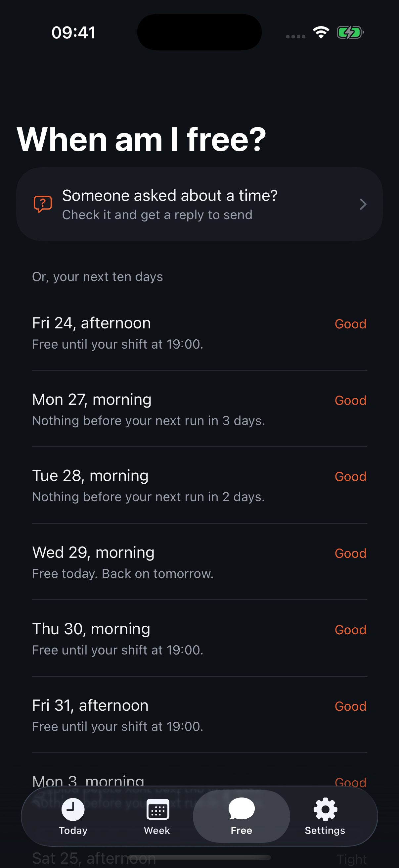The image size is (399, 868).
Task: Select the Free chat bubble icon
Action: pyautogui.click(x=242, y=808)
